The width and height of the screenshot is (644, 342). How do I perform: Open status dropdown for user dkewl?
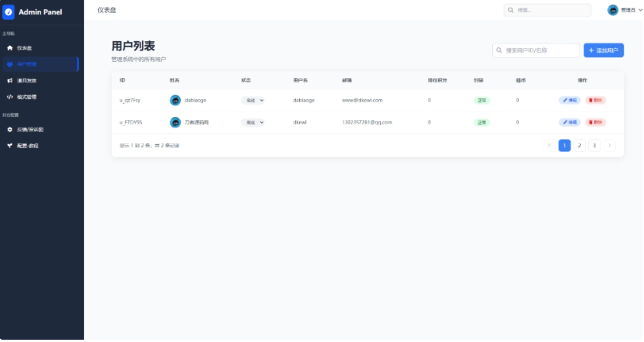tap(253, 122)
